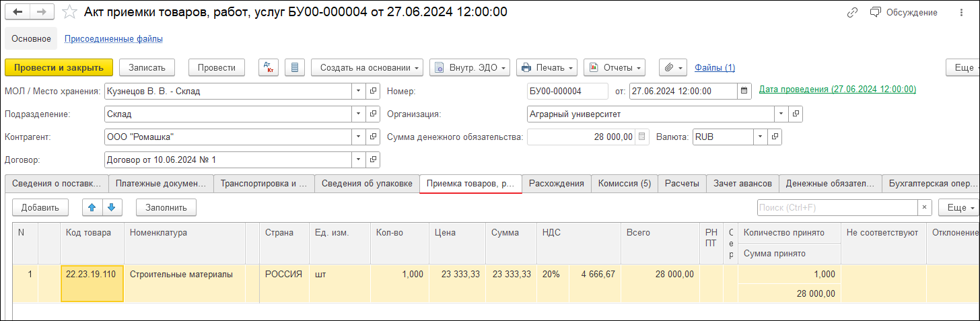The height and width of the screenshot is (321, 980).
Task: Open Отчеты reports menu
Action: point(615,67)
